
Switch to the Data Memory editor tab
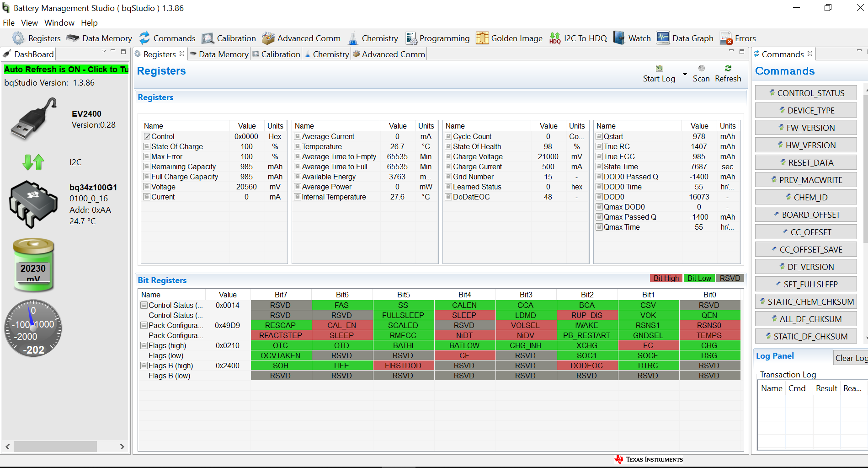[219, 54]
